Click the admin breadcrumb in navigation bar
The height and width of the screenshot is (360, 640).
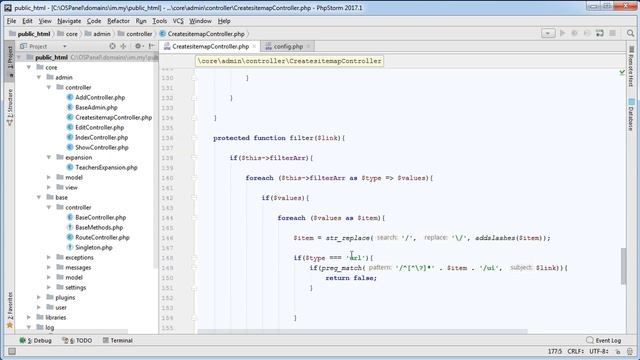point(98,34)
